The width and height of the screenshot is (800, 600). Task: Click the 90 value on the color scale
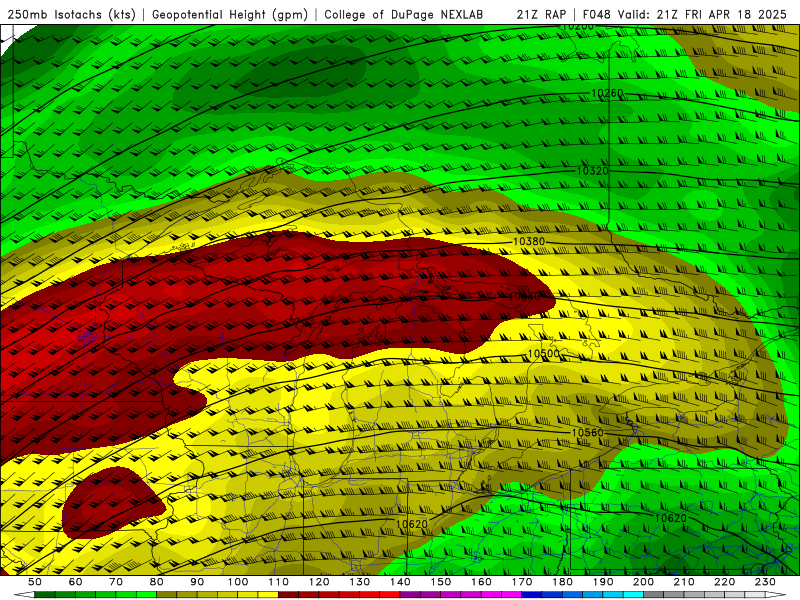[197, 582]
